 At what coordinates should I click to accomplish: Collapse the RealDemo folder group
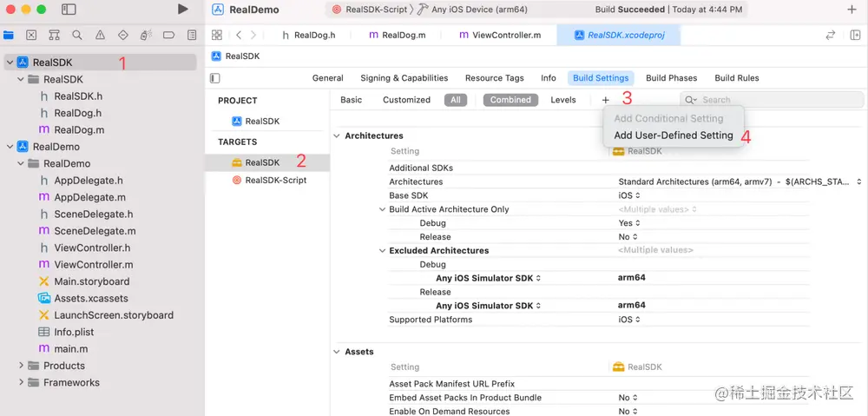pos(21,163)
